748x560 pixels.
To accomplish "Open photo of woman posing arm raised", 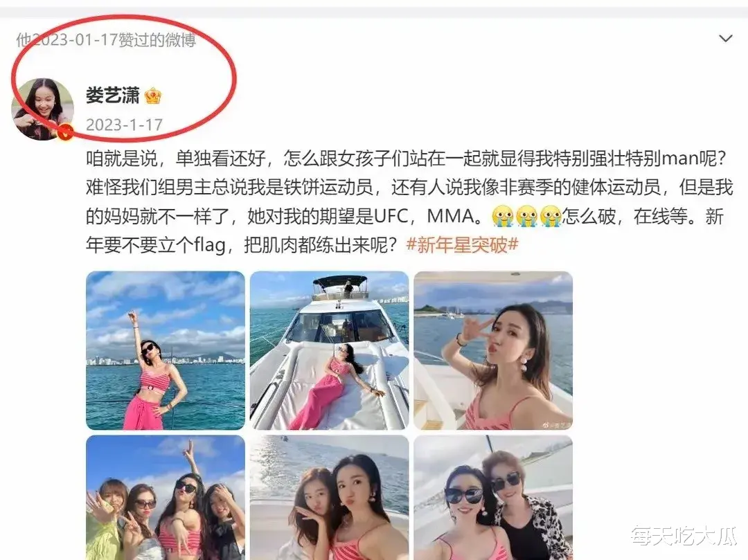I will [x=166, y=351].
